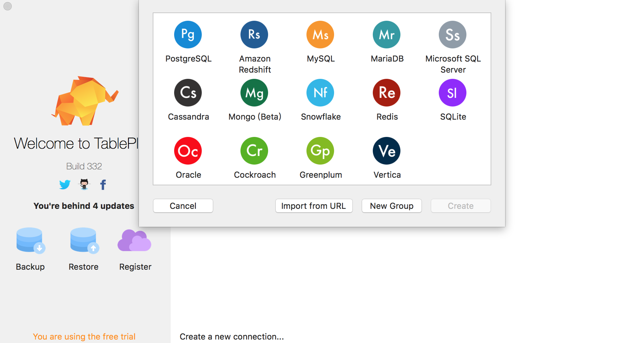This screenshot has width=644, height=343.
Task: Select the PostgreSQL database icon
Action: pyautogui.click(x=188, y=35)
